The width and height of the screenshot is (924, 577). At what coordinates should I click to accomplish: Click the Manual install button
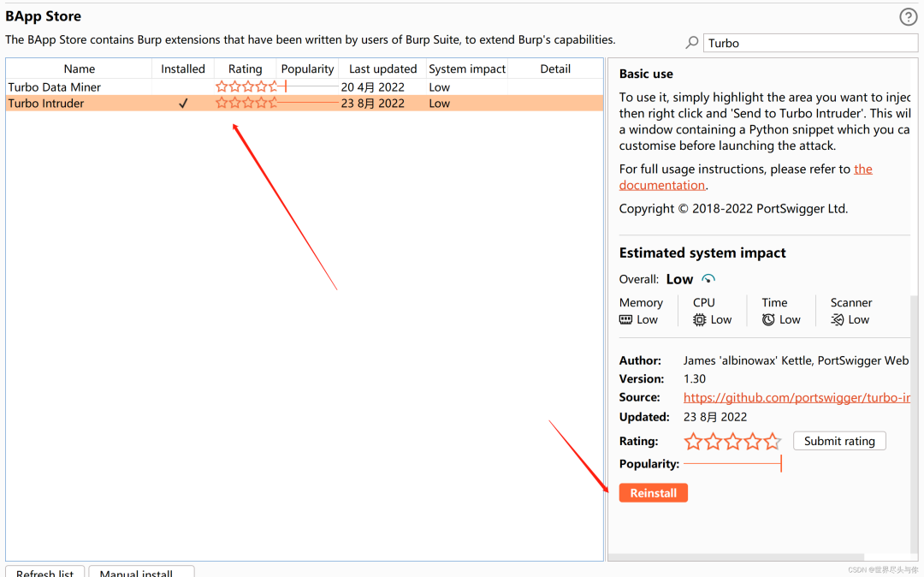141,572
